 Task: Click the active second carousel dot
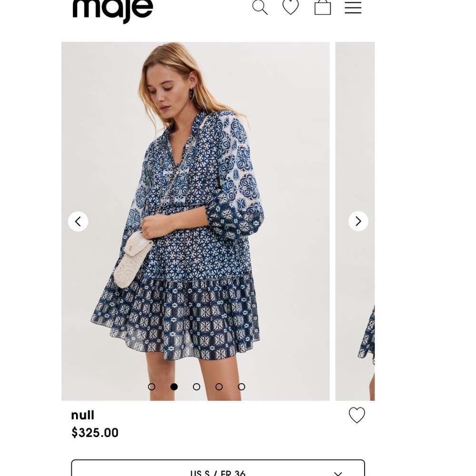coord(173,387)
